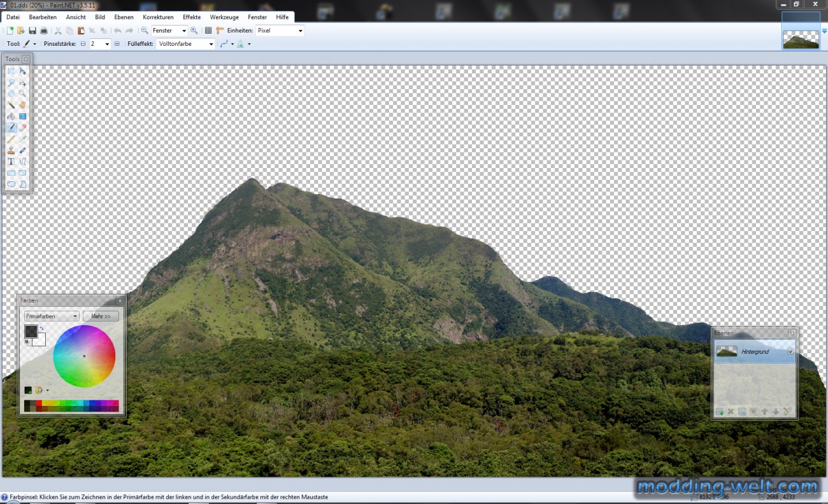Select the Pan hand tool

(23, 105)
